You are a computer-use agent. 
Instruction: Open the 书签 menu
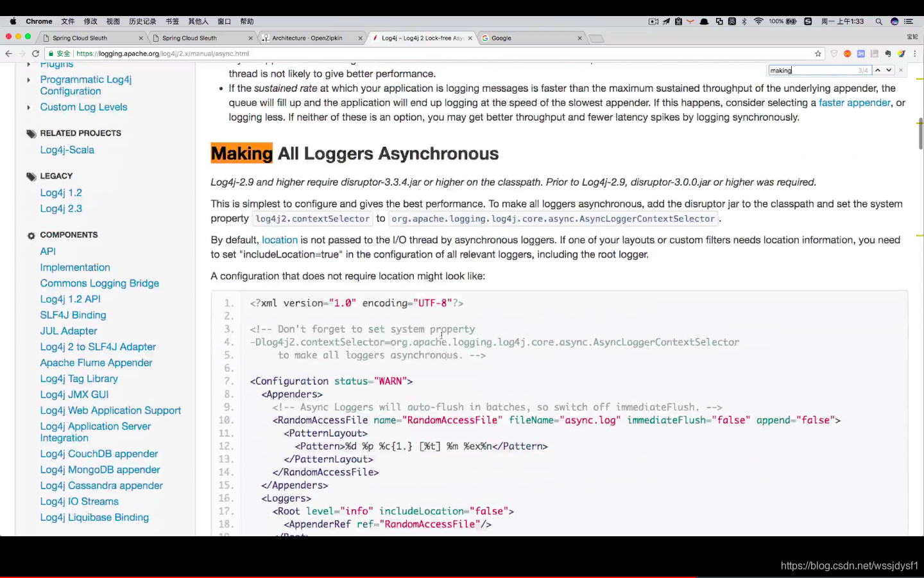tap(173, 21)
